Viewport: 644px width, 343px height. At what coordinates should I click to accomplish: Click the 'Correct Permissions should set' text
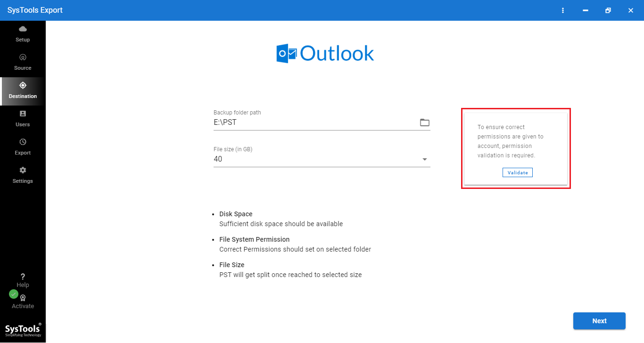coord(295,249)
